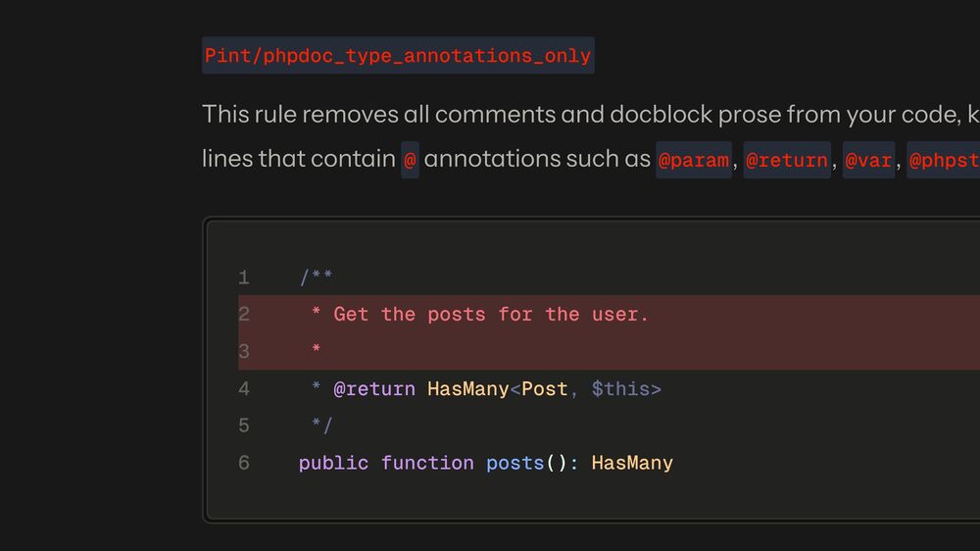Click the HasMany return type on line 6
This screenshot has height=551, width=980.
[x=632, y=463]
